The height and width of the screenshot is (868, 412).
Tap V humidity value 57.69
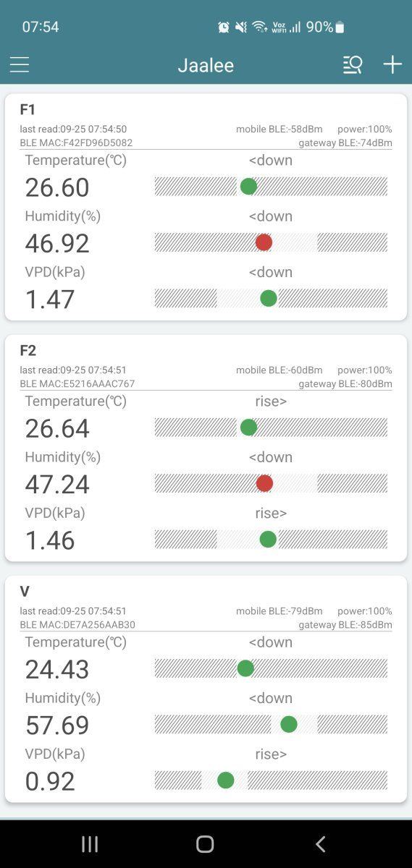pyautogui.click(x=57, y=725)
